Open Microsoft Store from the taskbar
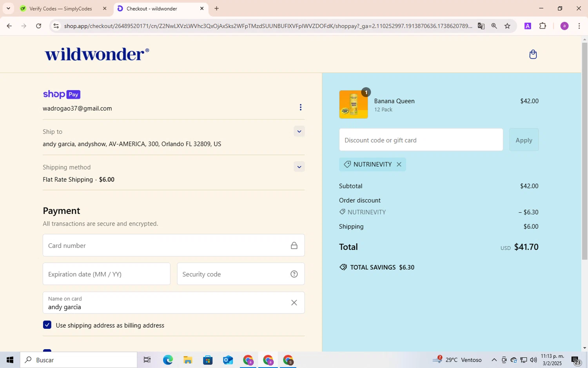This screenshot has height=368, width=588. click(208, 360)
